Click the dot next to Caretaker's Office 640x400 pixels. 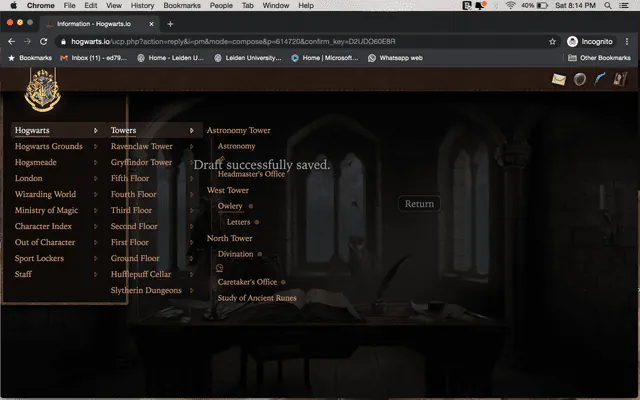click(x=283, y=282)
